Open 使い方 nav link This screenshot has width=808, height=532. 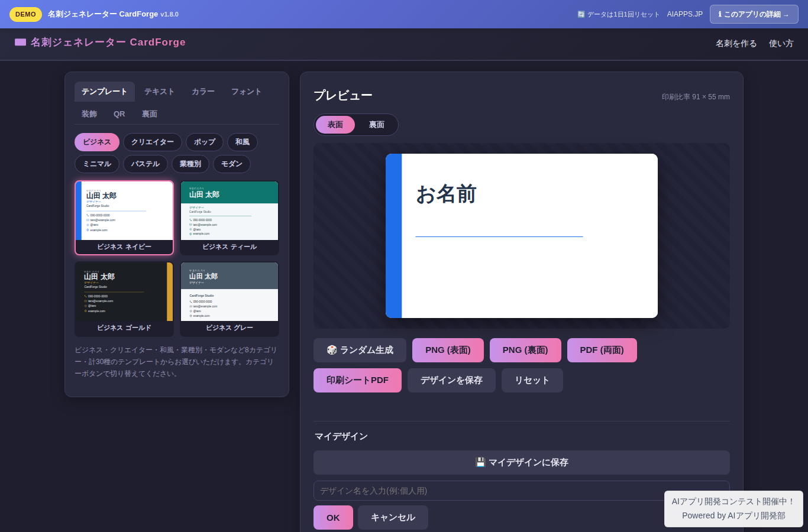781,43
